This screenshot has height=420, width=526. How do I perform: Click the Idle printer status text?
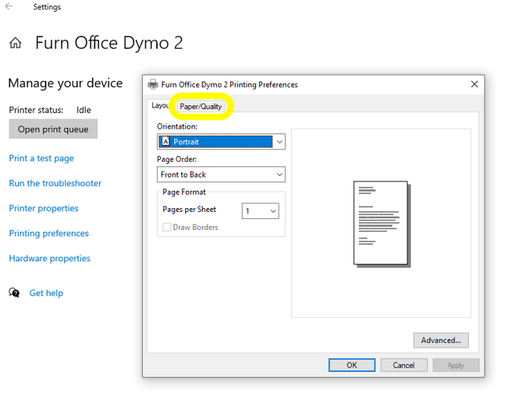tap(83, 110)
